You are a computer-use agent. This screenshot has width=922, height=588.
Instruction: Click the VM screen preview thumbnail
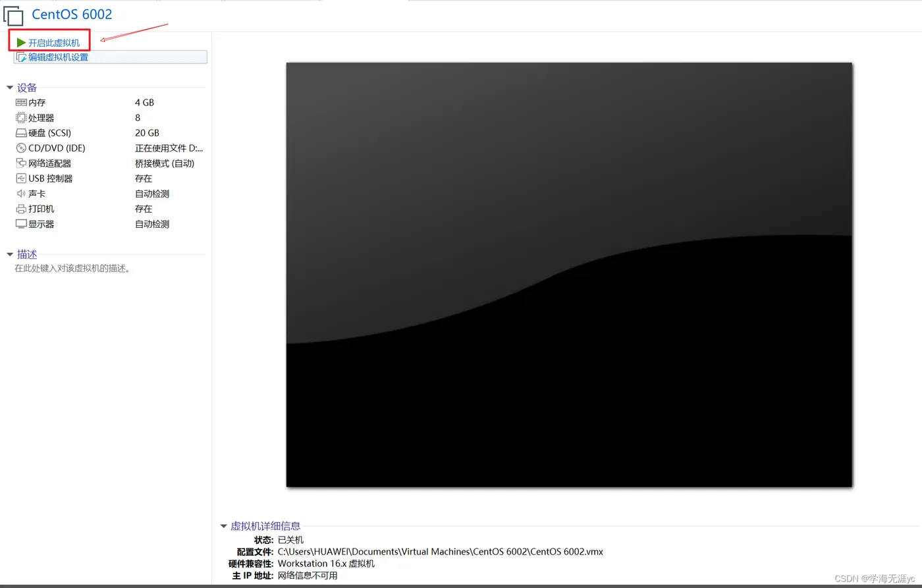pos(569,275)
